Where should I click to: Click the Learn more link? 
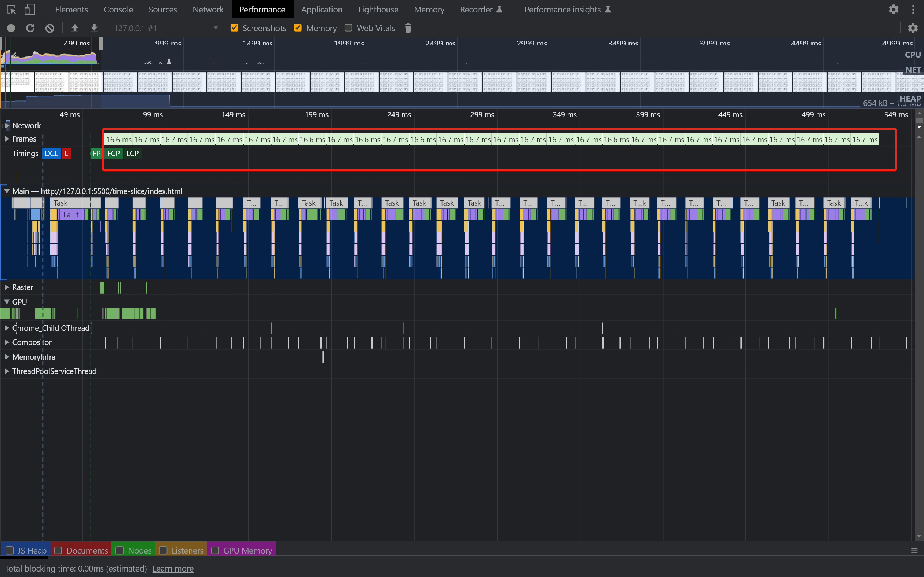173,569
